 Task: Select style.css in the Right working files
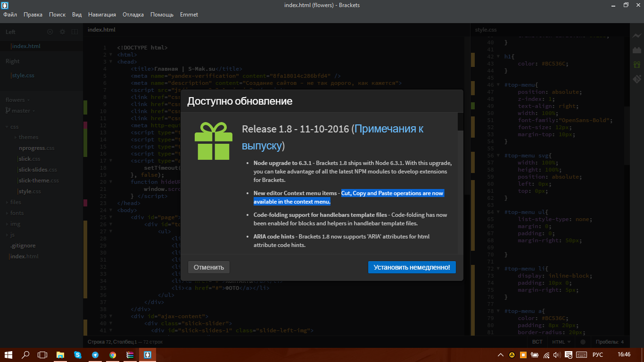click(41, 75)
